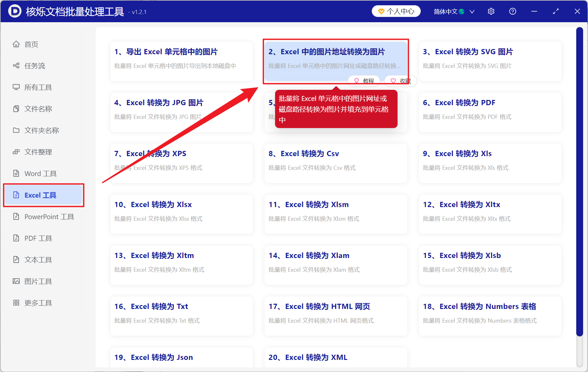Switch to PowerPoint 工具 in sidebar
The image size is (588, 372).
point(16,217)
